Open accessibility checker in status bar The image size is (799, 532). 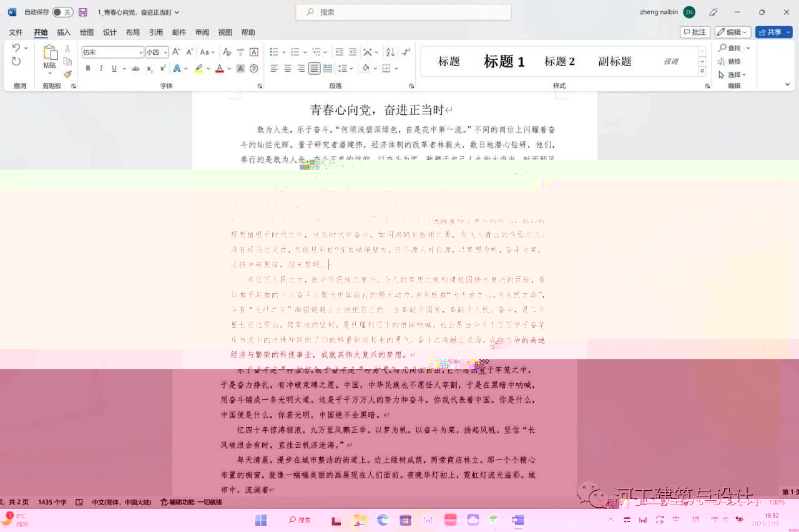[x=191, y=502]
